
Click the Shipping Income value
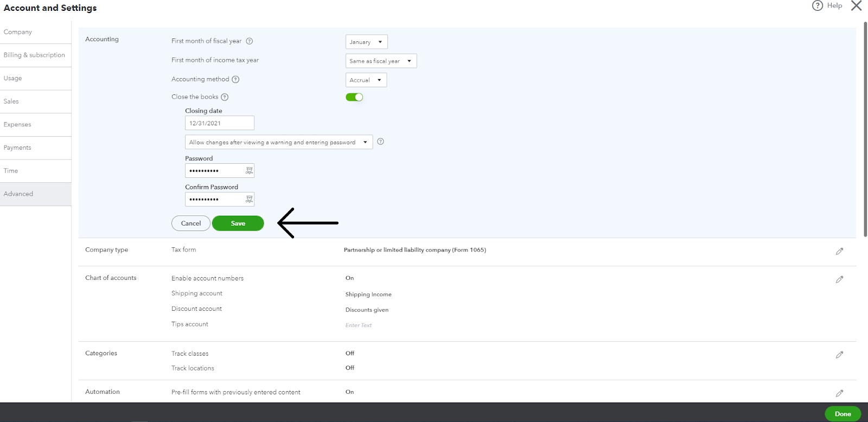coord(368,295)
